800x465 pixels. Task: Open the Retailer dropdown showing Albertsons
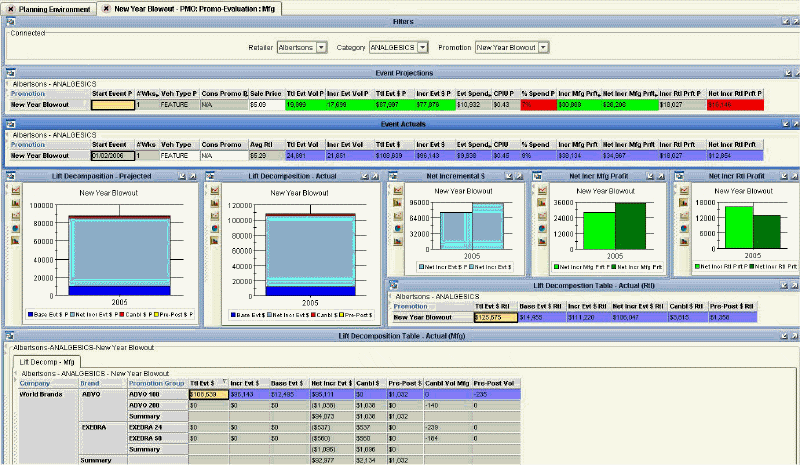click(321, 47)
